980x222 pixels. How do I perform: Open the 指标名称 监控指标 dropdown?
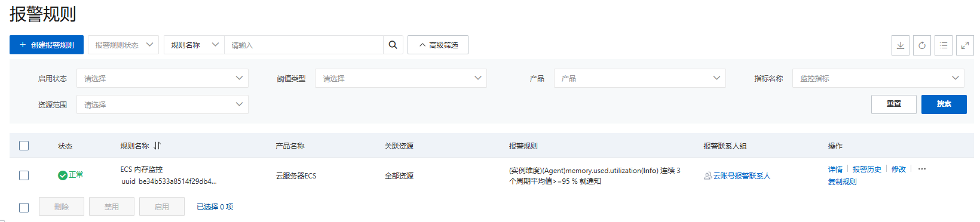point(878,78)
